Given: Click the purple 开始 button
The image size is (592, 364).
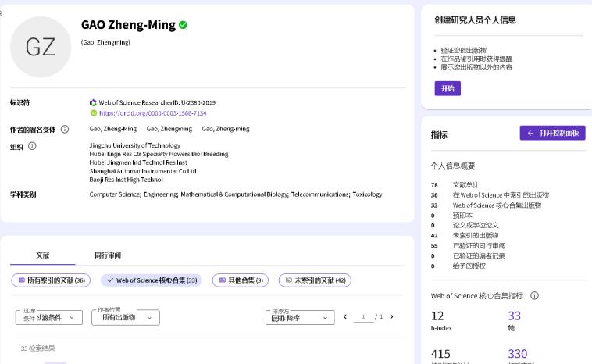Looking at the screenshot, I should point(448,89).
